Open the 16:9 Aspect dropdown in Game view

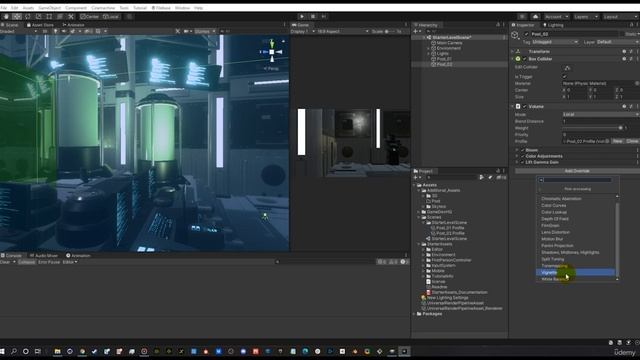tap(343, 31)
